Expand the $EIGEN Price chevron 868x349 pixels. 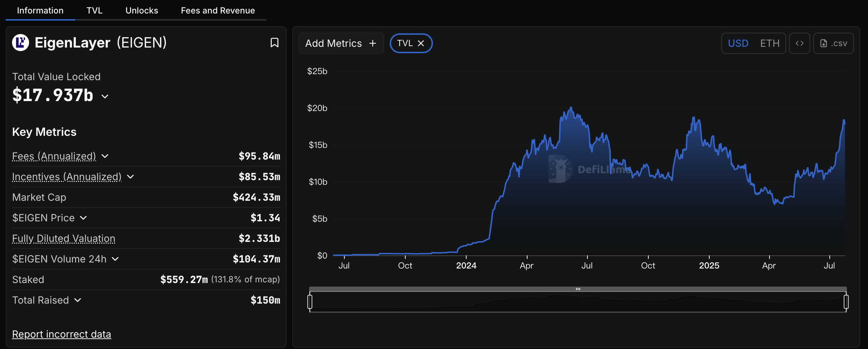pyautogui.click(x=83, y=218)
